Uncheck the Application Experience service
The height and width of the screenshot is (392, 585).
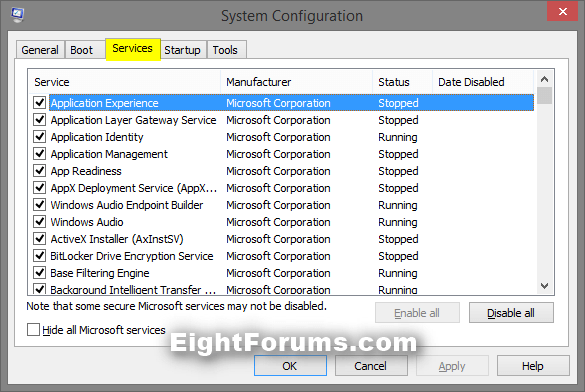[40, 103]
